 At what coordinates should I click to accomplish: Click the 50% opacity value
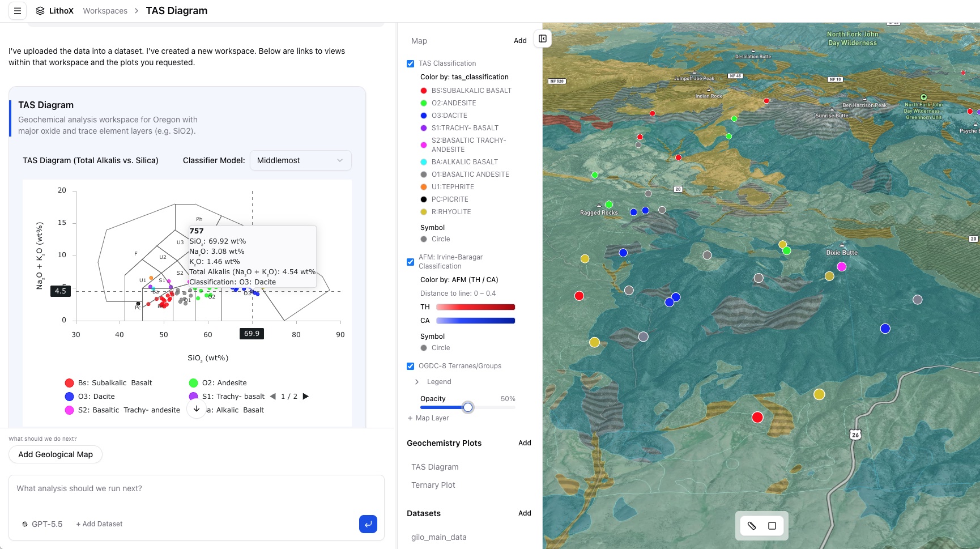(x=508, y=399)
